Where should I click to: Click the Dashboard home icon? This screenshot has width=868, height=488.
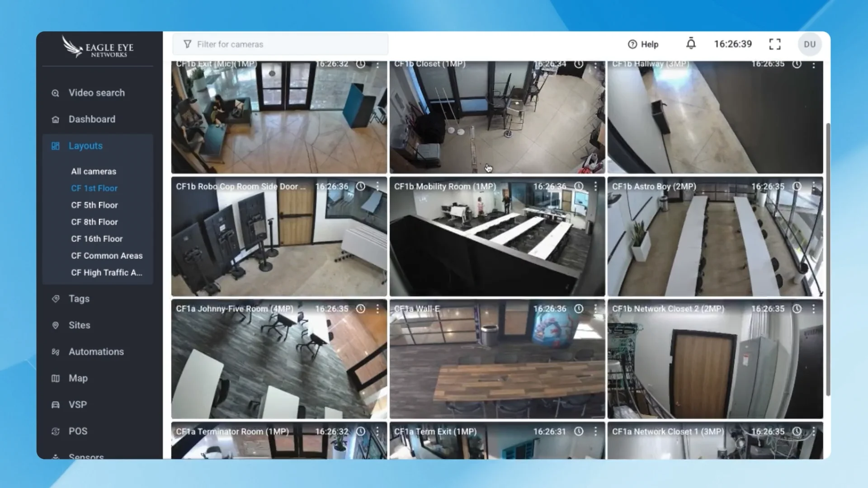(x=55, y=120)
